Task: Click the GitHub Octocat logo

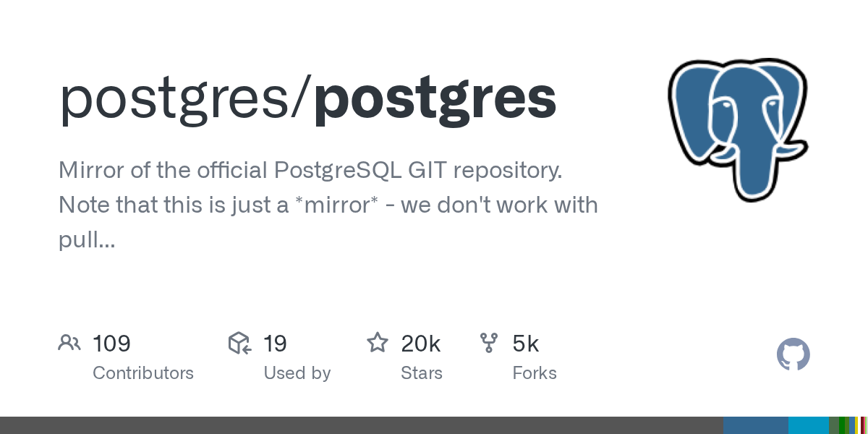Action: click(793, 355)
